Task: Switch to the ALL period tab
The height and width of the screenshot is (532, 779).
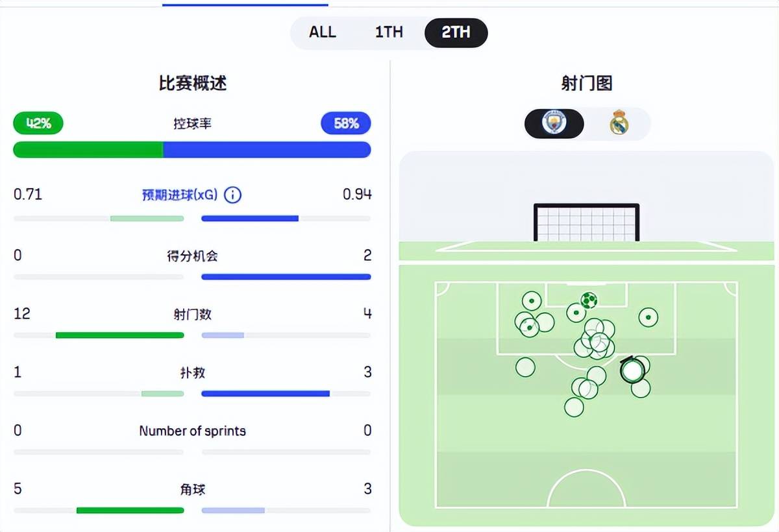Action: coord(322,32)
